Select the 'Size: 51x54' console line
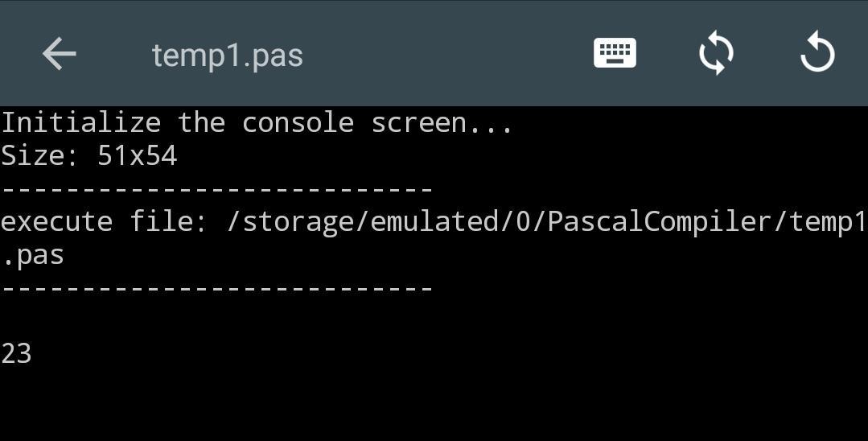868x441 pixels. coord(89,155)
